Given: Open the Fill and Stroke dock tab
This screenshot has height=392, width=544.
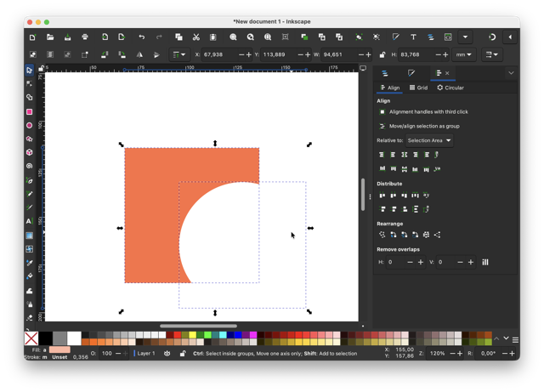Looking at the screenshot, I should point(411,73).
